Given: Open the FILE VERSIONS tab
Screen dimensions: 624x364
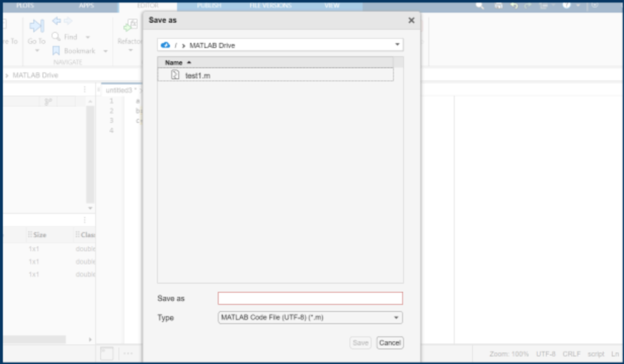Looking at the screenshot, I should (x=271, y=5).
